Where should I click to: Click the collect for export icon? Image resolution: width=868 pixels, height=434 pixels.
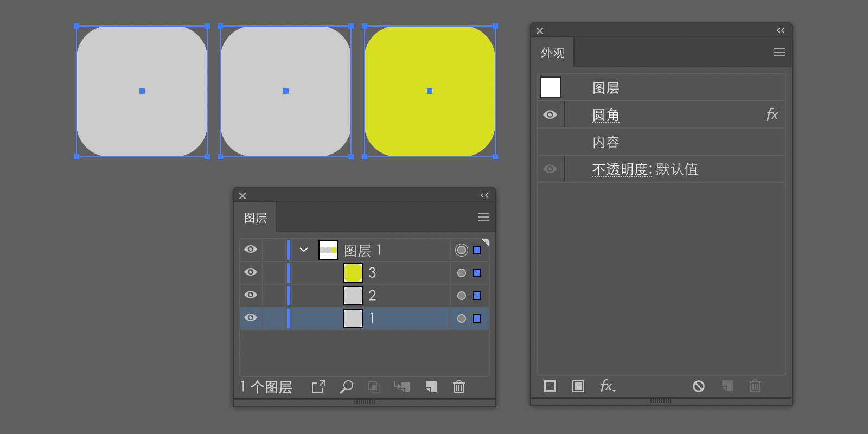[x=318, y=387]
